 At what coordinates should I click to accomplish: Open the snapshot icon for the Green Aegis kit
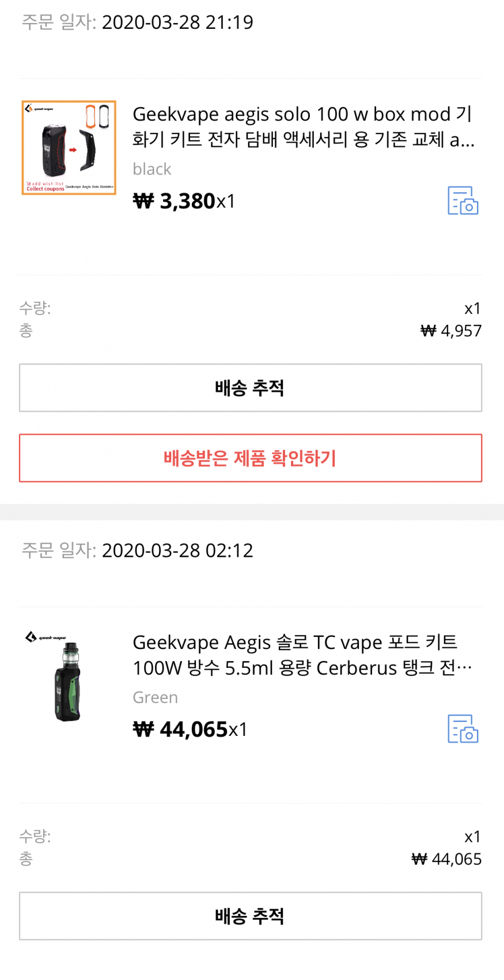pos(463,728)
